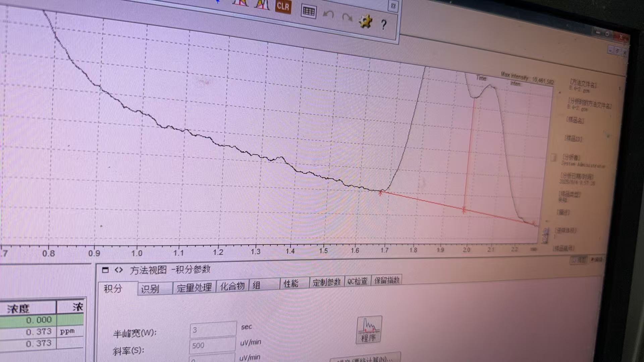Image resolution: width=644 pixels, height=362 pixels.
Task: Open the table grid view icon
Action: click(x=308, y=12)
